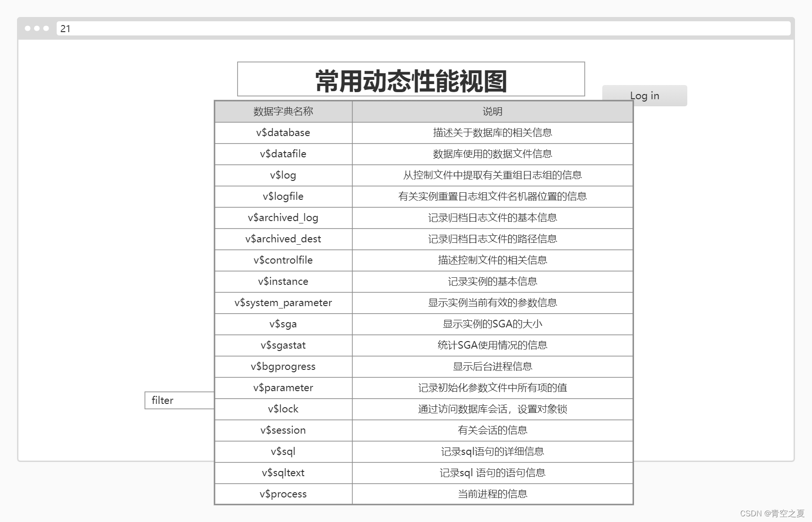Click the 数据字典名称 column header
The height and width of the screenshot is (522, 812).
283,111
